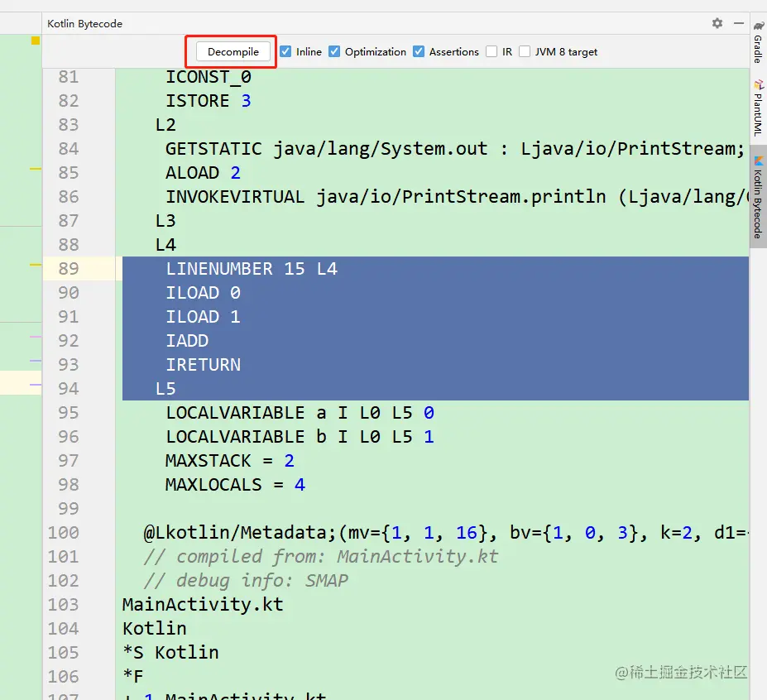This screenshot has height=700, width=767.
Task: Click the ILOAD 1 instruction
Action: (203, 317)
